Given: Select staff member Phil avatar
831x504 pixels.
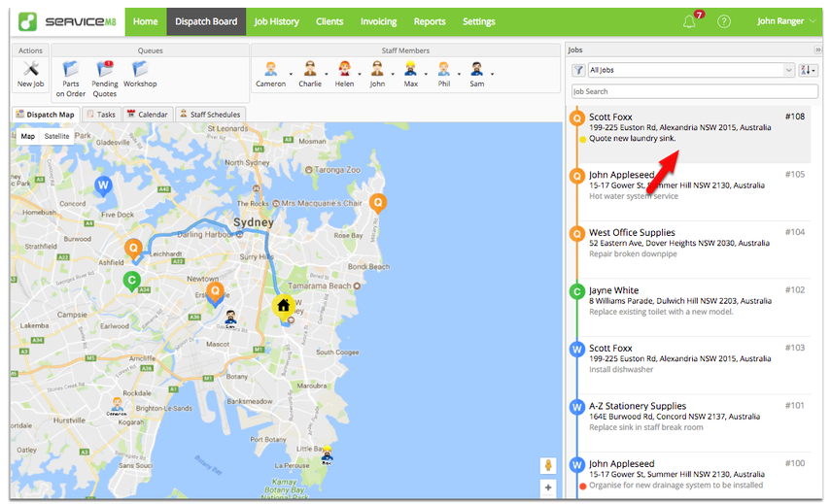Looking at the screenshot, I should point(444,69).
